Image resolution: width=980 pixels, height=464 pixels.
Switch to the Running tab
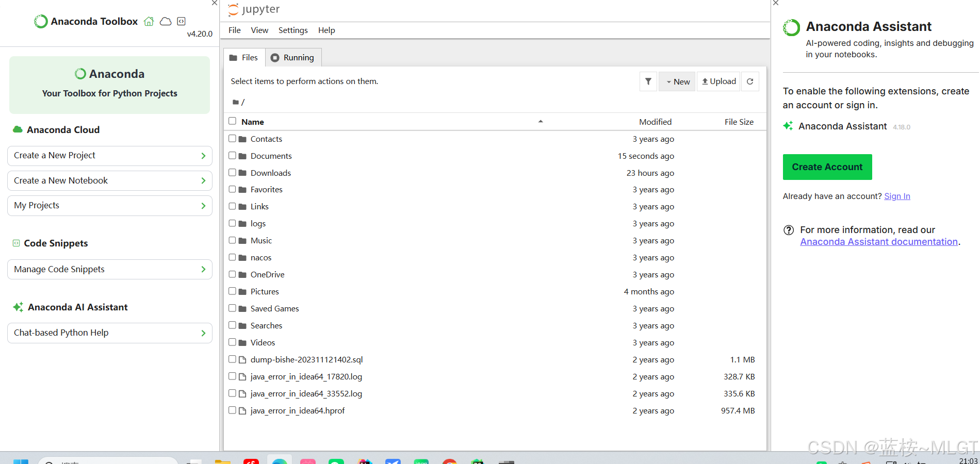tap(293, 58)
